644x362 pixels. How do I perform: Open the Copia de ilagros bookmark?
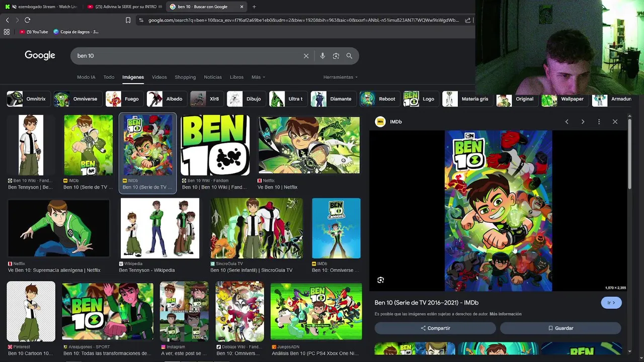point(75,32)
